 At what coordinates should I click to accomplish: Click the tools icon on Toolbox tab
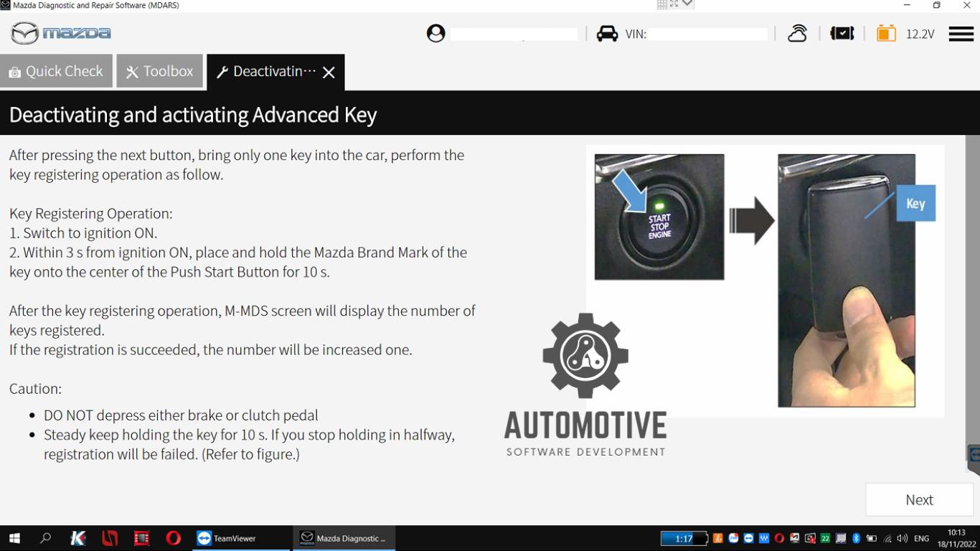click(x=132, y=72)
